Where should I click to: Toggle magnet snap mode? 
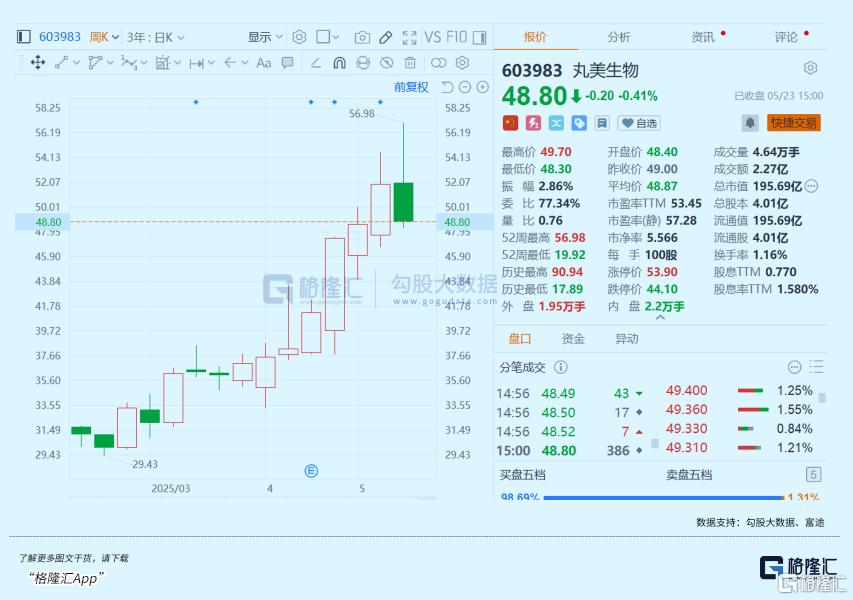pos(339,63)
